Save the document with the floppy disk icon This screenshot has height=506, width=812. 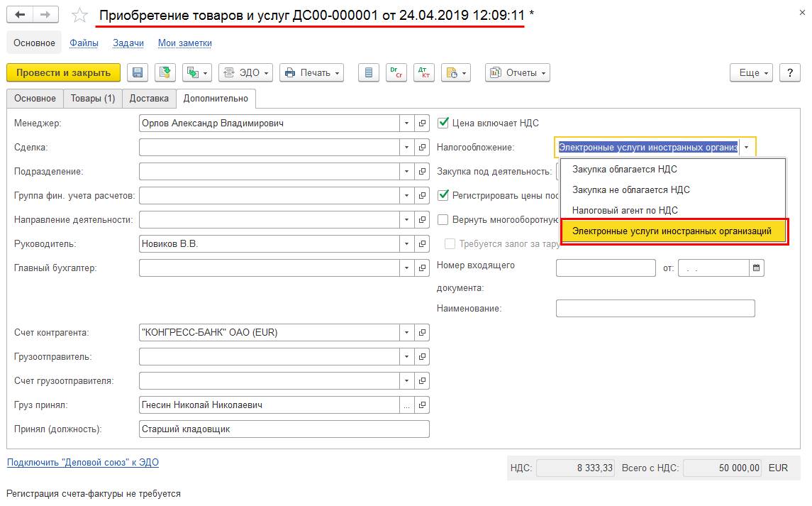coord(138,72)
